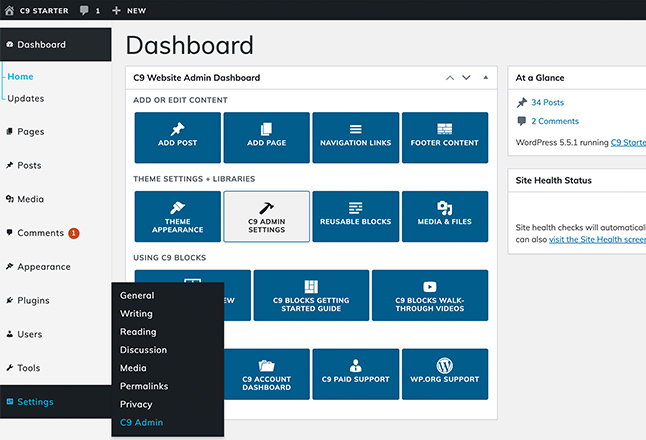
Task: Click the Appearance brush icon in sidebar
Action: 9,267
